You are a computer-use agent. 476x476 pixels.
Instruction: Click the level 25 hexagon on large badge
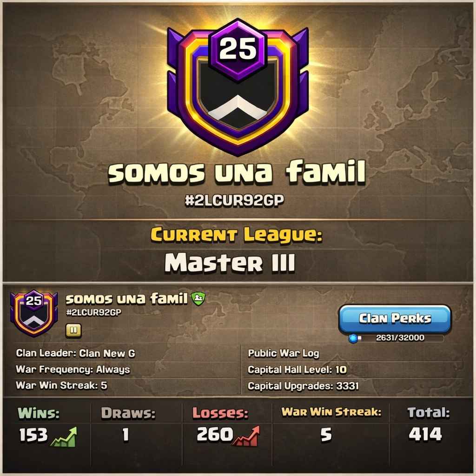coord(238,49)
